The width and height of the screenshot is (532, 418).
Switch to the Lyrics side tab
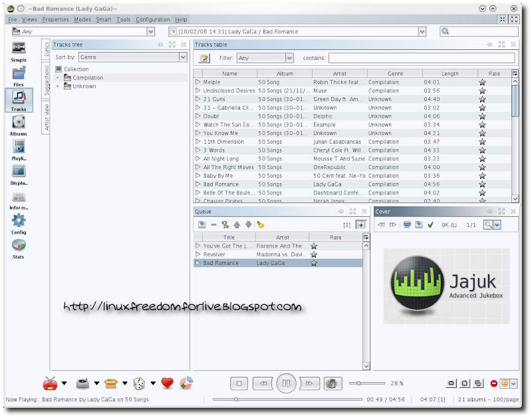(x=46, y=49)
